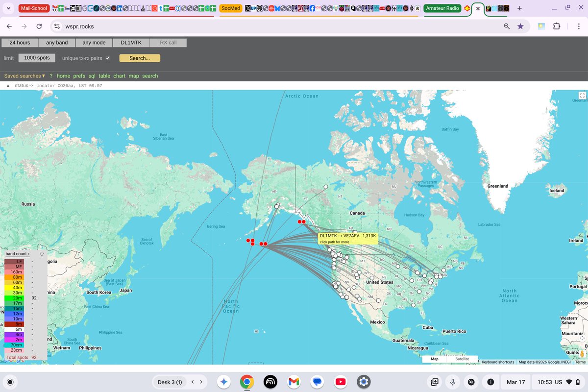Click the search menu link
The width and height of the screenshot is (588, 392).
click(x=150, y=76)
